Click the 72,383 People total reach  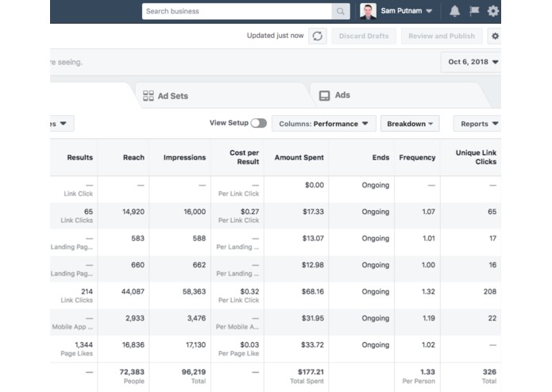point(132,372)
